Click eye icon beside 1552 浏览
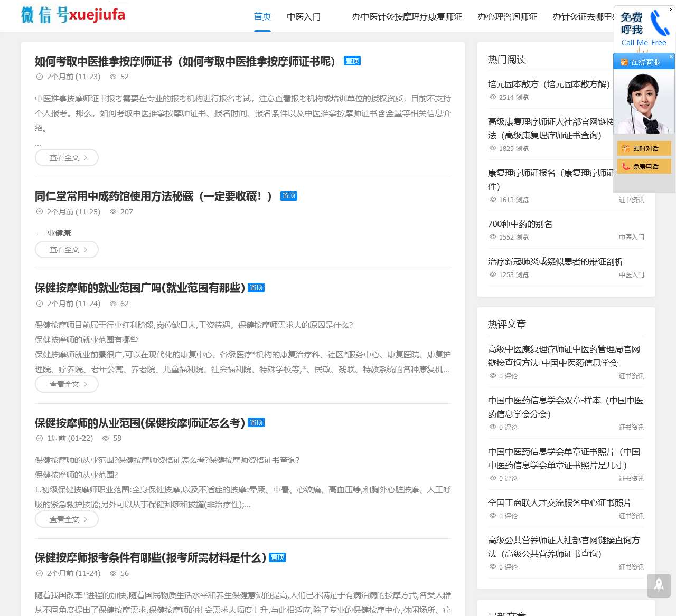676x616 pixels. pos(493,237)
